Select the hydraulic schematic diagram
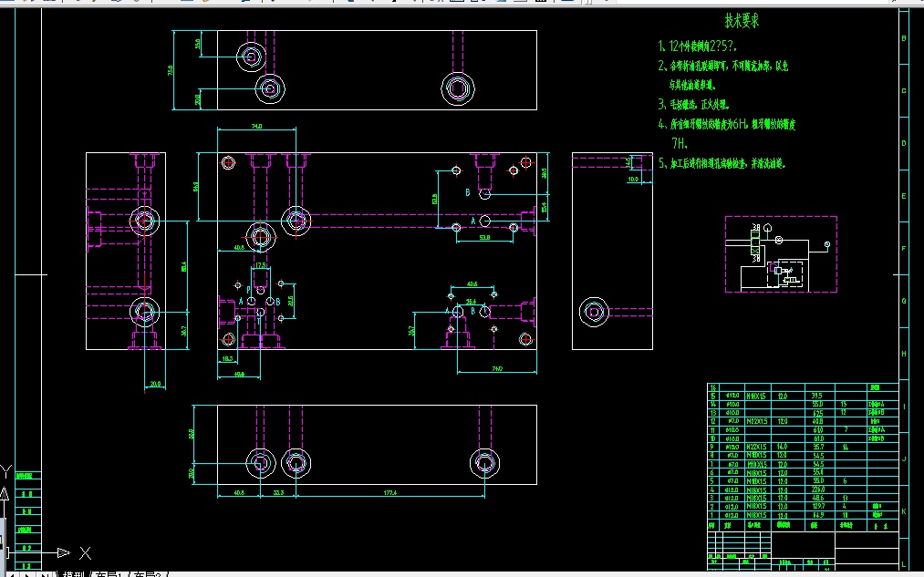This screenshot has width=924, height=577. click(x=781, y=253)
